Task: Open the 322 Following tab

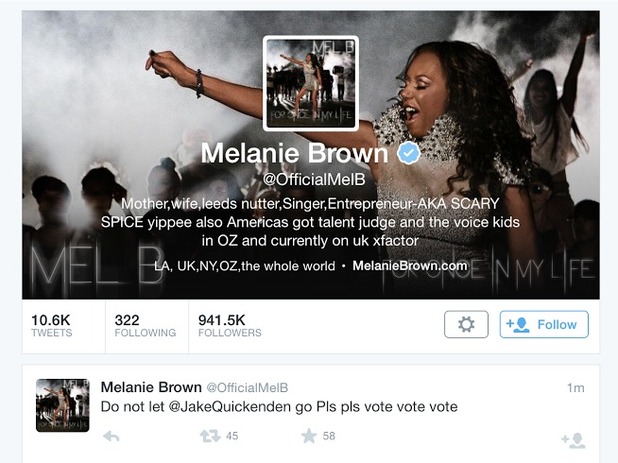Action: [145, 326]
